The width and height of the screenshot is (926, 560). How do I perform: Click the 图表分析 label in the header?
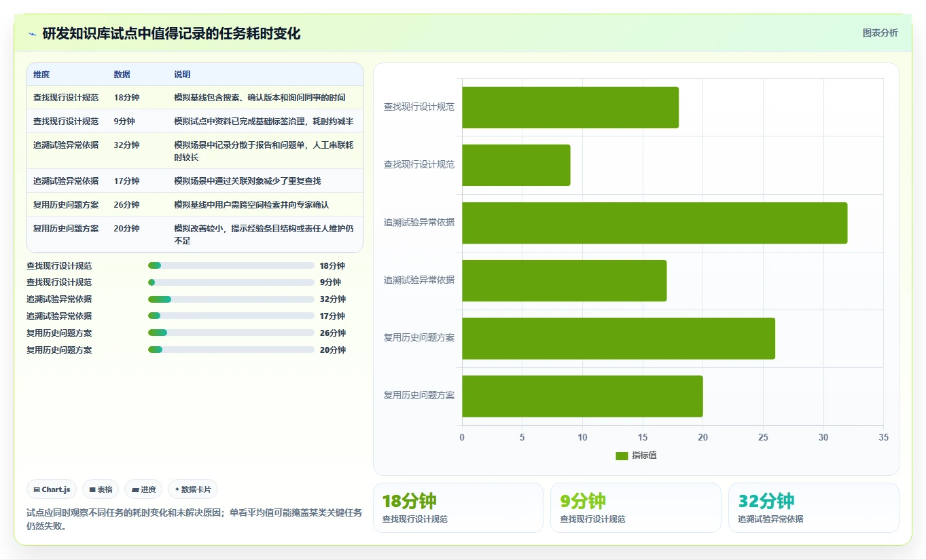(x=880, y=33)
